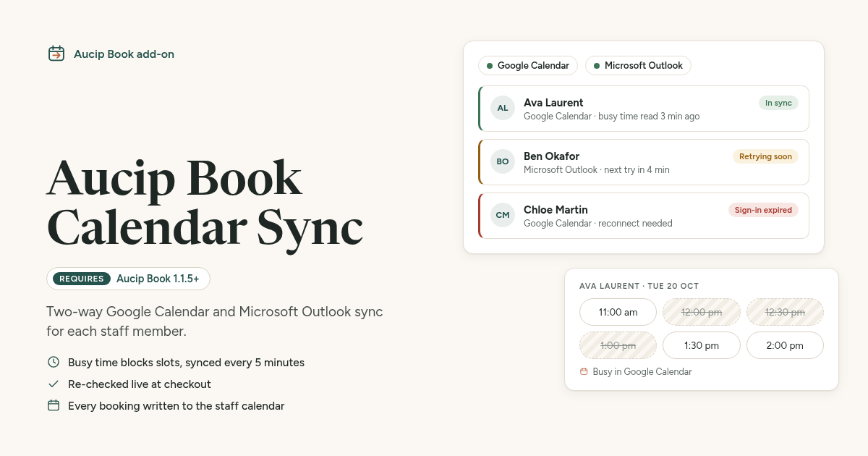Image resolution: width=868 pixels, height=456 pixels.
Task: Select the Microsoft Outlook chip
Action: coord(638,65)
